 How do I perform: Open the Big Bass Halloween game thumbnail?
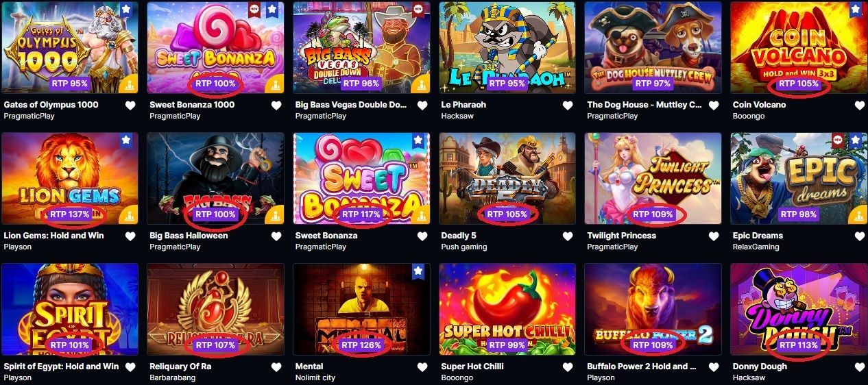click(215, 178)
